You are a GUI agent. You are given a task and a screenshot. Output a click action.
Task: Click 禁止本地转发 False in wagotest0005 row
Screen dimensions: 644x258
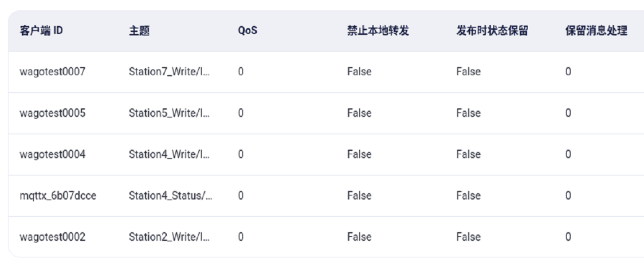point(359,114)
